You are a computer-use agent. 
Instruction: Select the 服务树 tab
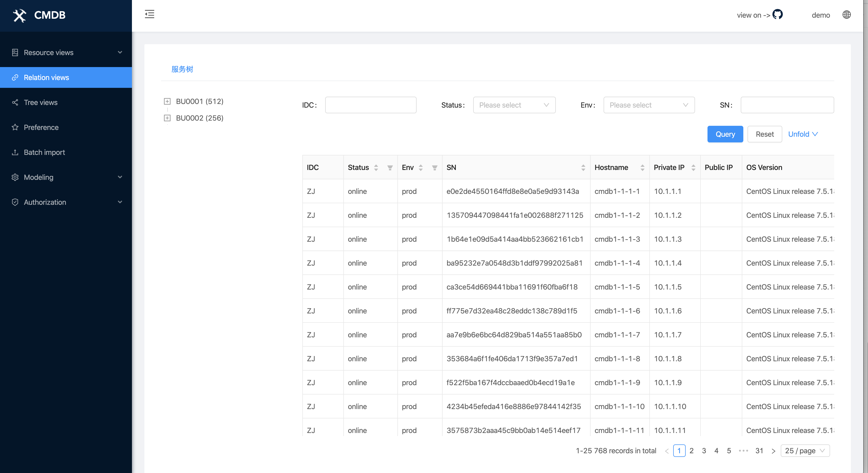(x=182, y=69)
